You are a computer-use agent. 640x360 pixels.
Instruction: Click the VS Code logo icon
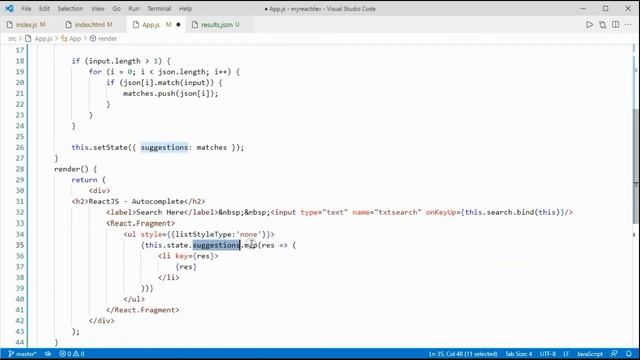click(x=9, y=8)
